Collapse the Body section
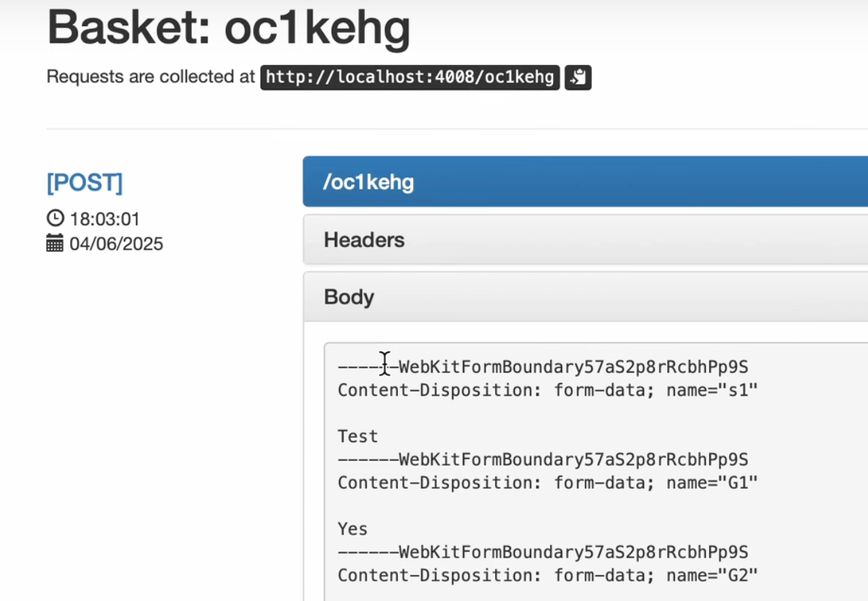Screen dimensions: 868x601 349,297
